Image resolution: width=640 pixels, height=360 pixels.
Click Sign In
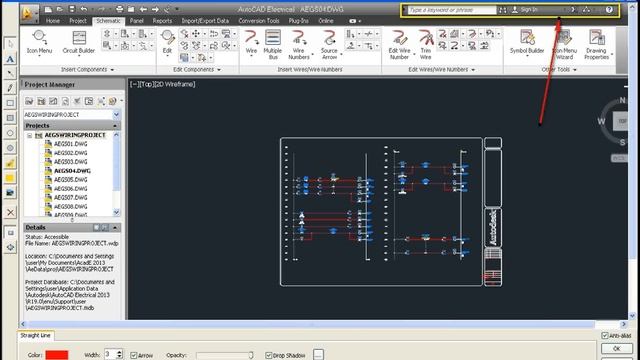[x=529, y=9]
